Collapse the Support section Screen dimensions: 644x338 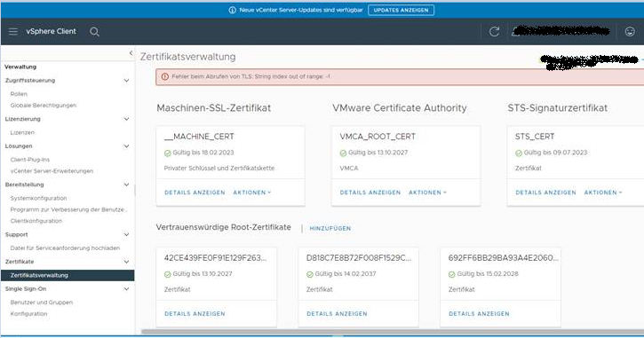click(126, 234)
